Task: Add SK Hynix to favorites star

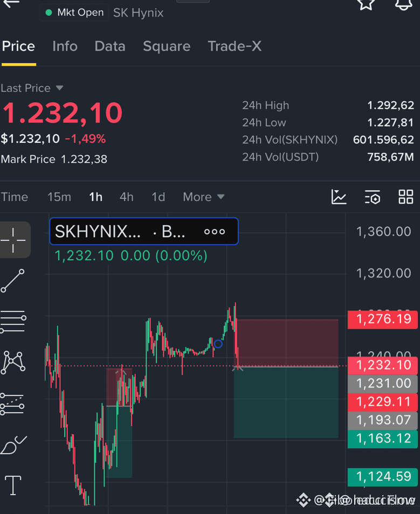Action: click(366, 4)
